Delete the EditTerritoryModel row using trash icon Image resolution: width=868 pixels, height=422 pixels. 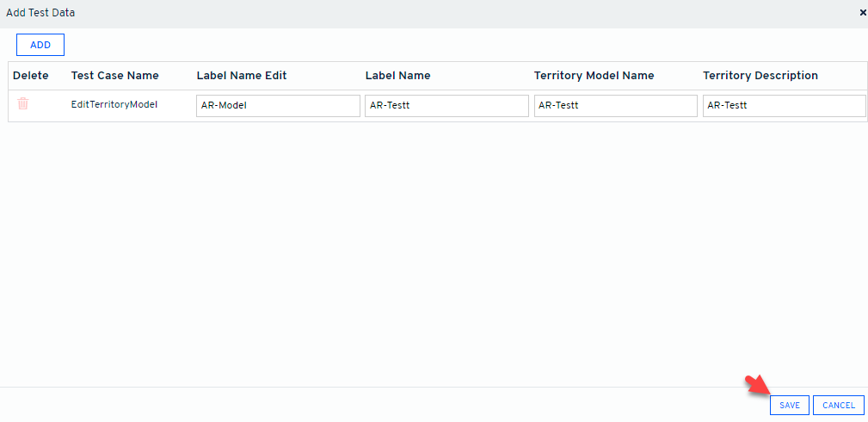click(x=23, y=104)
